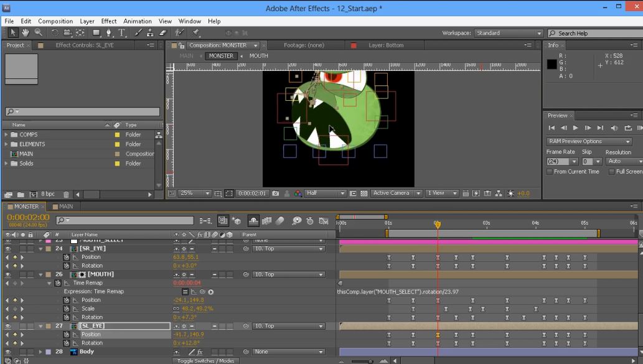Mute audio in Preview panel

614,128
